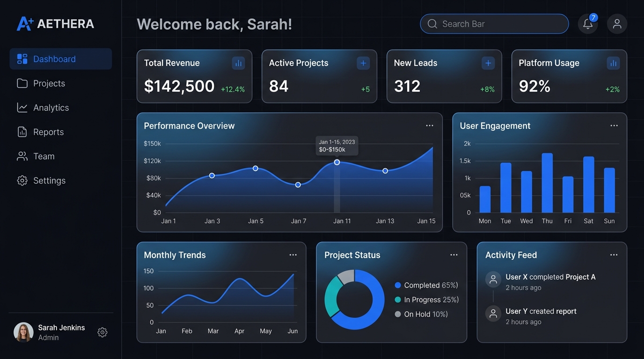Click the chart icon on Platform Usage
This screenshot has height=359, width=644.
point(613,63)
